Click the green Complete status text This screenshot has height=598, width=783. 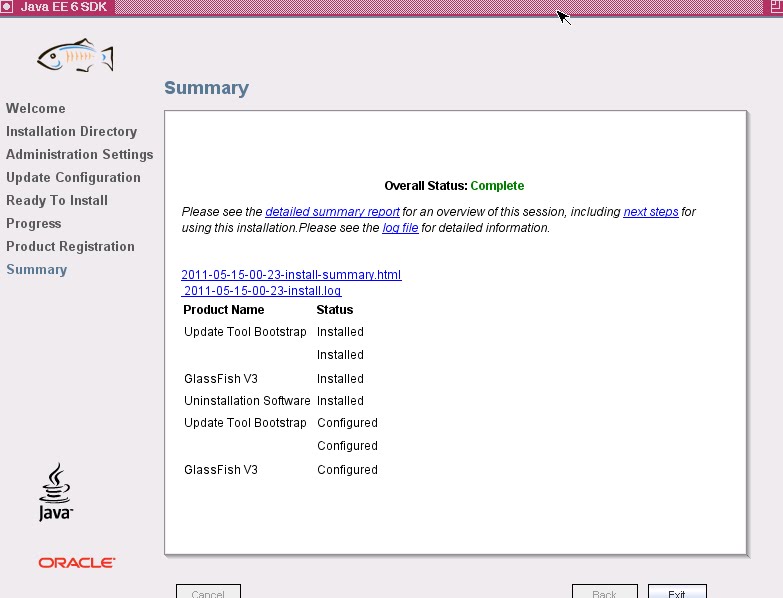click(497, 186)
